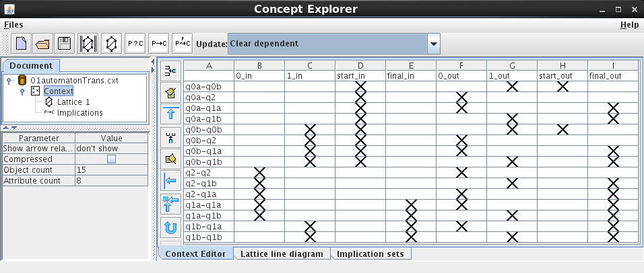Switch to Implication sets tab
Viewport: 644px width, 273px height.
(371, 254)
